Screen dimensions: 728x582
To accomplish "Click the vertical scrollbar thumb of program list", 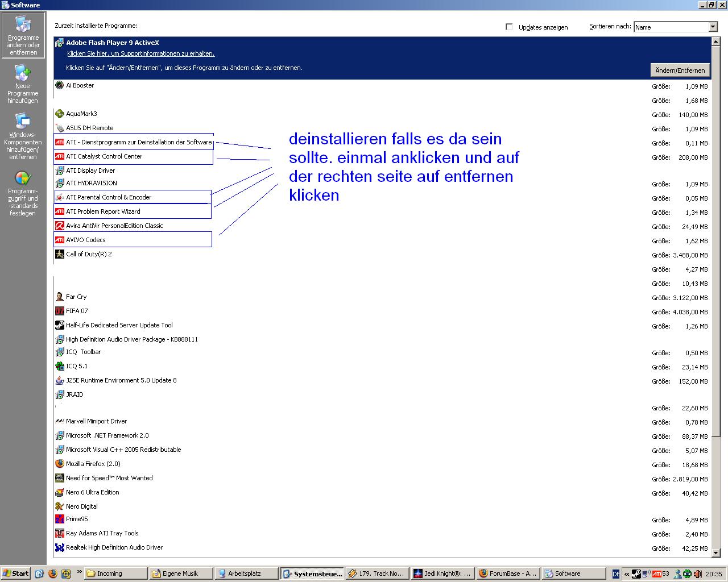I will (715, 242).
